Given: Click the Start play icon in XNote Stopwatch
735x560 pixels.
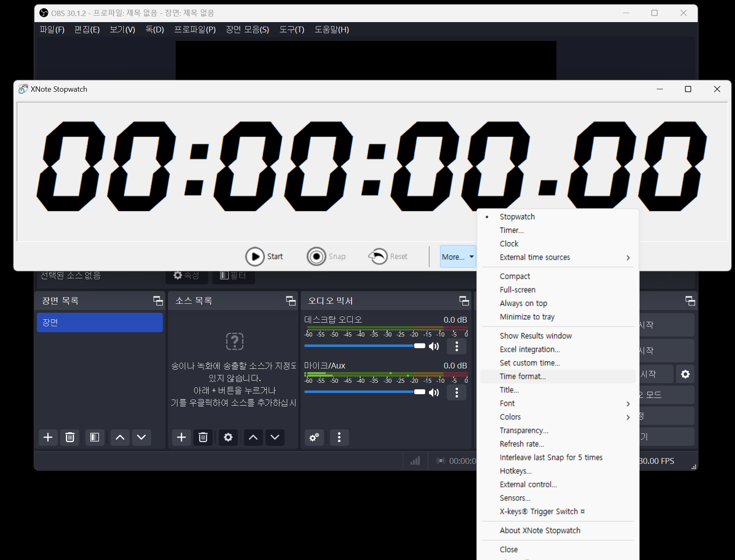Looking at the screenshot, I should [x=255, y=257].
